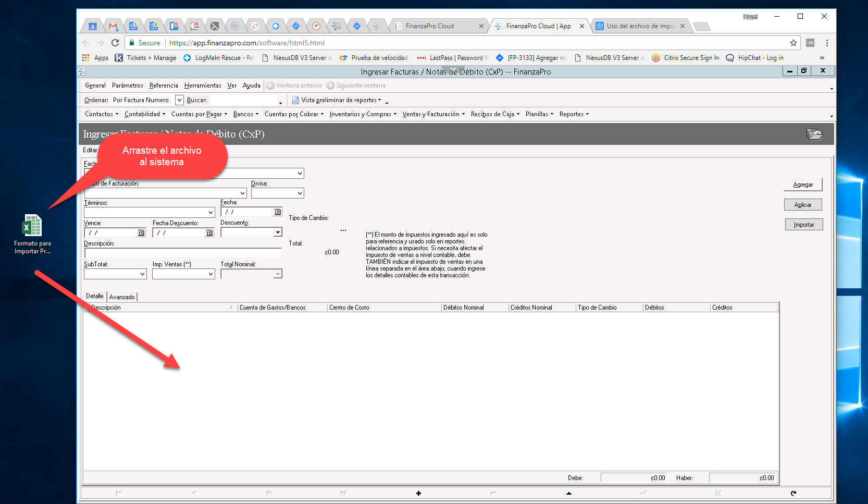Switch to the Avanzado tab
This screenshot has height=504, width=868.
click(122, 297)
